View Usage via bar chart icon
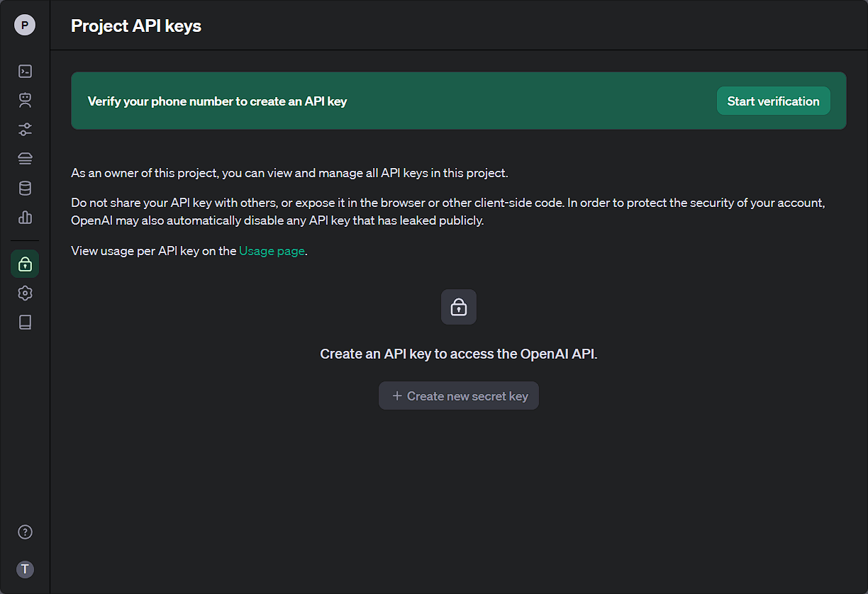The height and width of the screenshot is (594, 868). point(25,217)
